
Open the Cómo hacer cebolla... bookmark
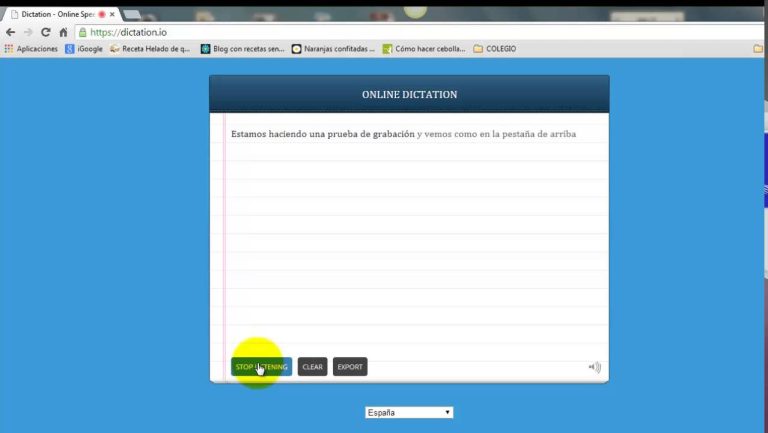point(424,48)
